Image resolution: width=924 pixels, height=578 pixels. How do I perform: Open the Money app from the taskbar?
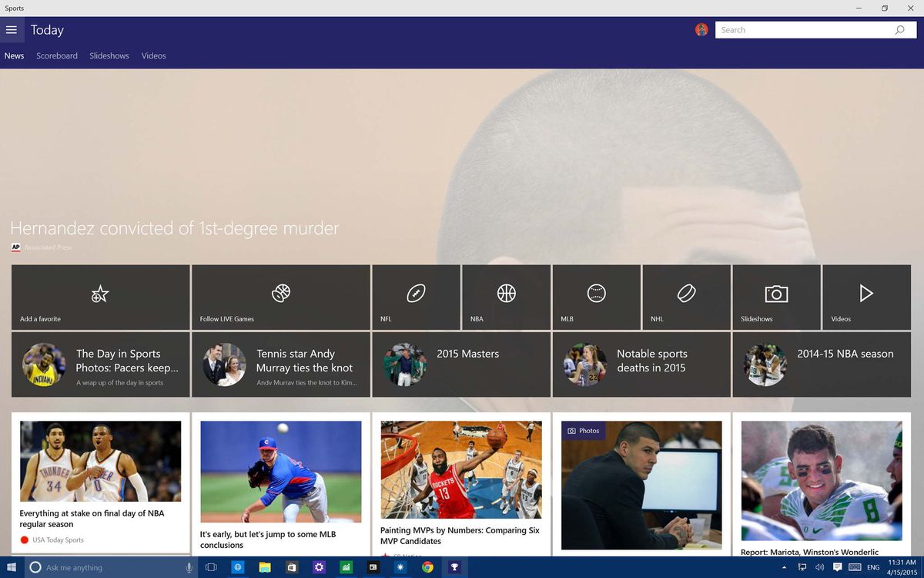(346, 567)
